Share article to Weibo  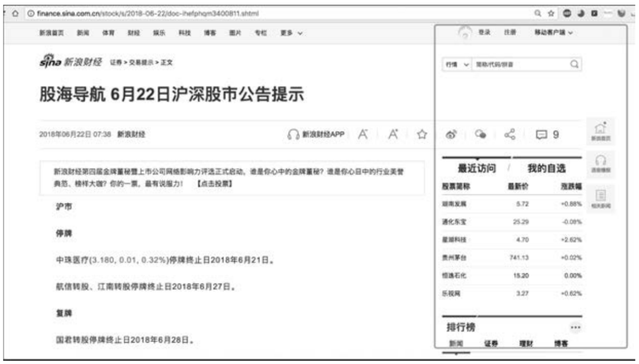tap(451, 134)
